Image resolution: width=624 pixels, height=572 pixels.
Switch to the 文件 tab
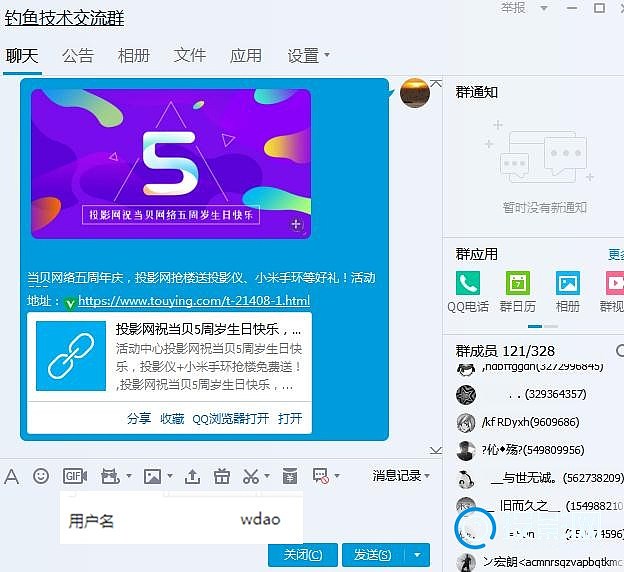(190, 56)
